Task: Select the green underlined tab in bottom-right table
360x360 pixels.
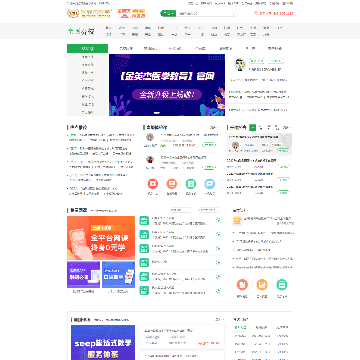Action: (240, 328)
